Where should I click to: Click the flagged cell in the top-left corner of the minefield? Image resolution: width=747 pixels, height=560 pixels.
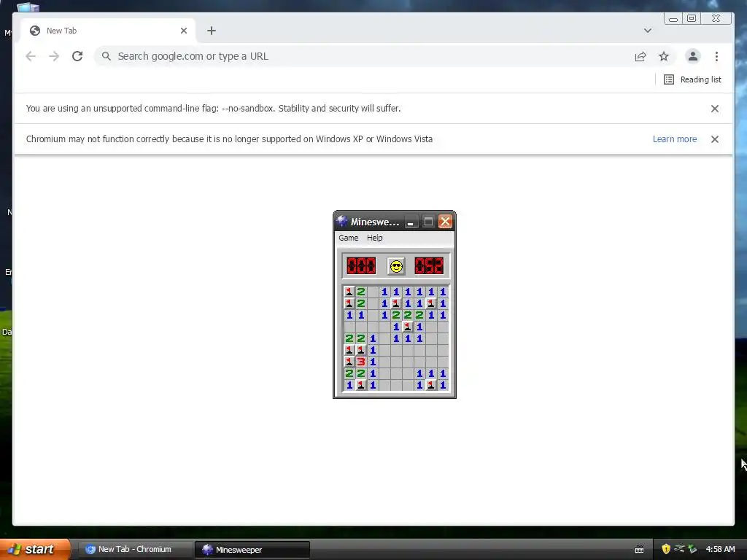pyautogui.click(x=349, y=292)
